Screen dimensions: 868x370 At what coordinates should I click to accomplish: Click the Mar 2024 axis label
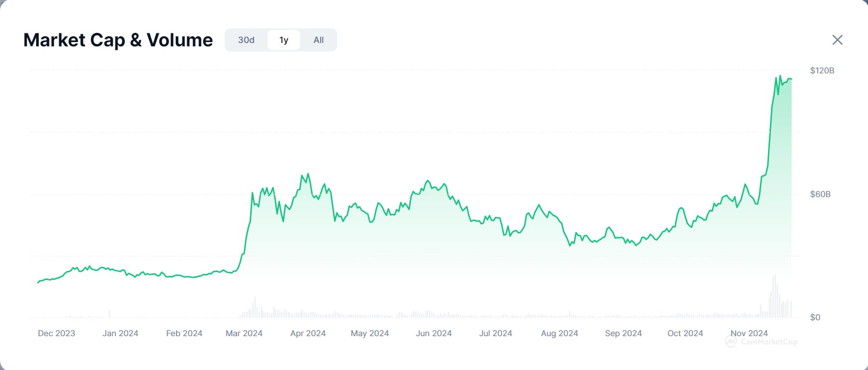(244, 333)
